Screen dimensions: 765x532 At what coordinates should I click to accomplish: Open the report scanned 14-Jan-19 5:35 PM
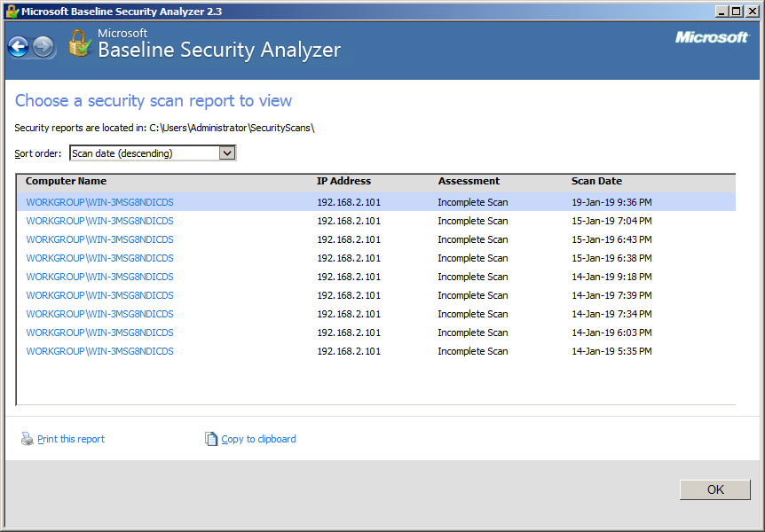99,351
